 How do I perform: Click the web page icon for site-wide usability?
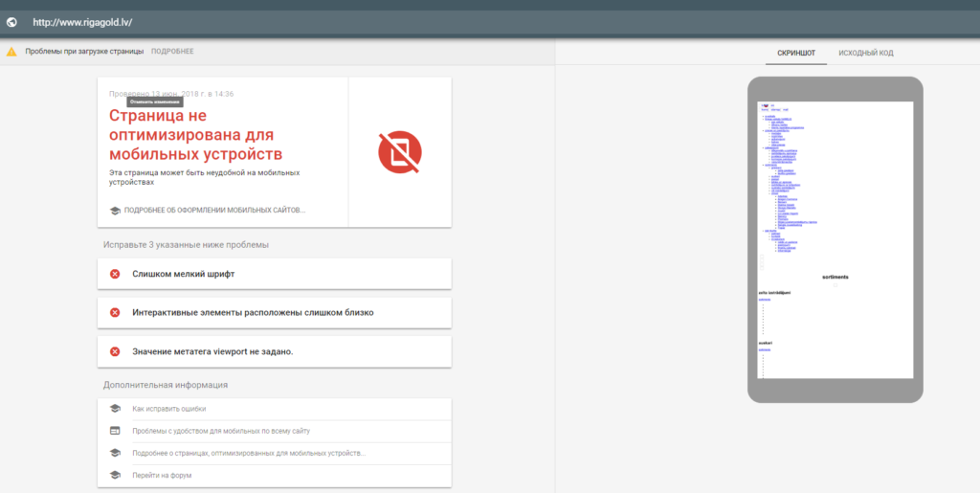pos(115,431)
